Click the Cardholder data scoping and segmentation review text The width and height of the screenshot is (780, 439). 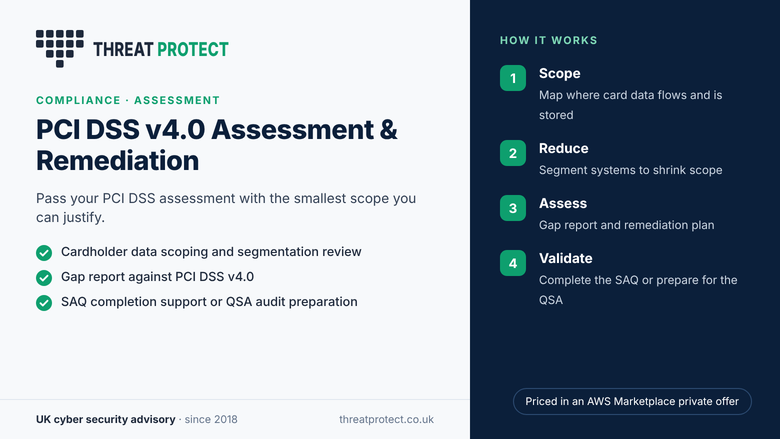tap(211, 252)
